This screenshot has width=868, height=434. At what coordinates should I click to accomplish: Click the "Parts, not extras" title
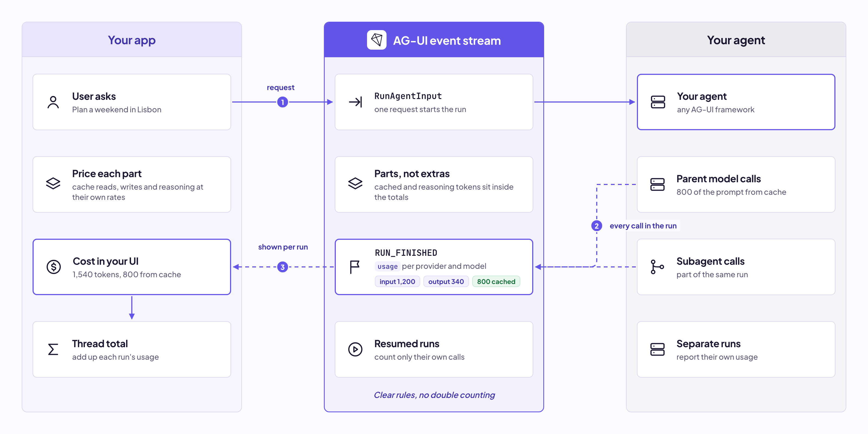412,174
